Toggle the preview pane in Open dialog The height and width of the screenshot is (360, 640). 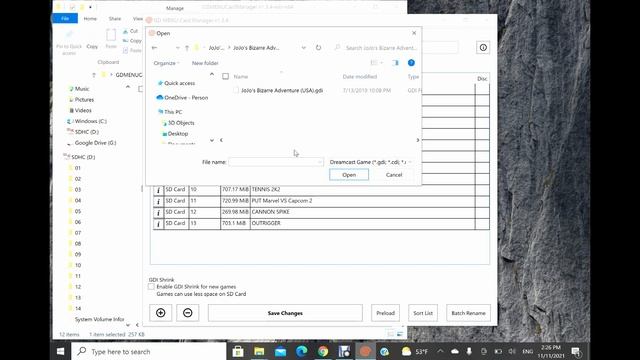pos(396,63)
